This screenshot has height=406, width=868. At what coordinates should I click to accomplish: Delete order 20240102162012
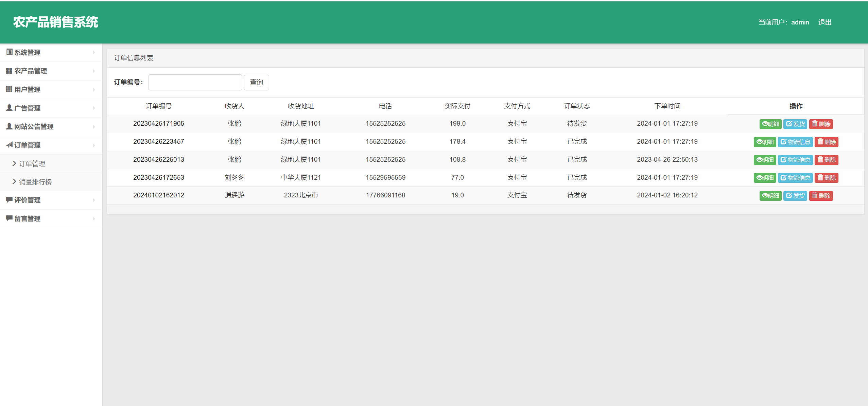821,196
